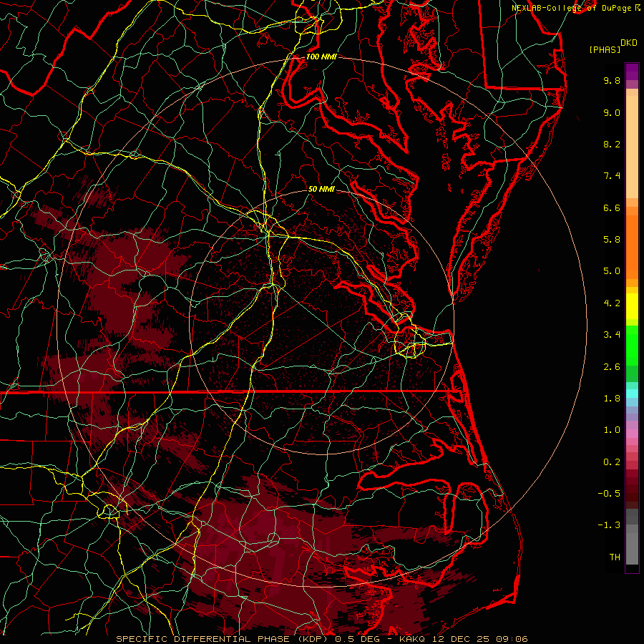
Task: Click the 12 DEC 25 date text
Action: point(462,639)
